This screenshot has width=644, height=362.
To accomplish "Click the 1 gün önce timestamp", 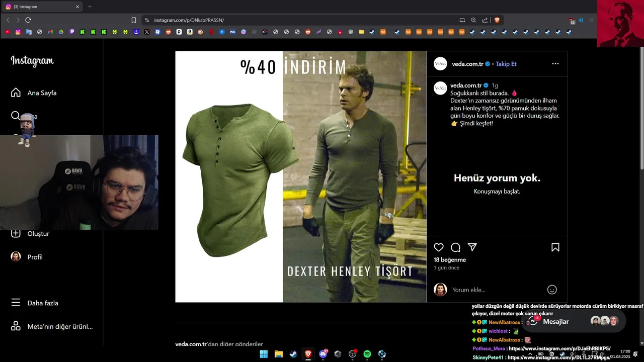I will [x=446, y=268].
